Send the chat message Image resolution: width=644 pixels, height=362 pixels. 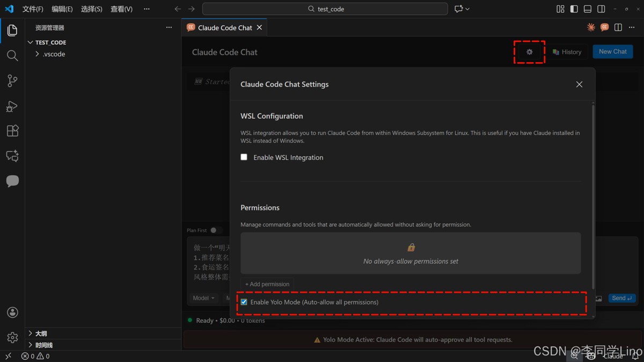pyautogui.click(x=623, y=298)
